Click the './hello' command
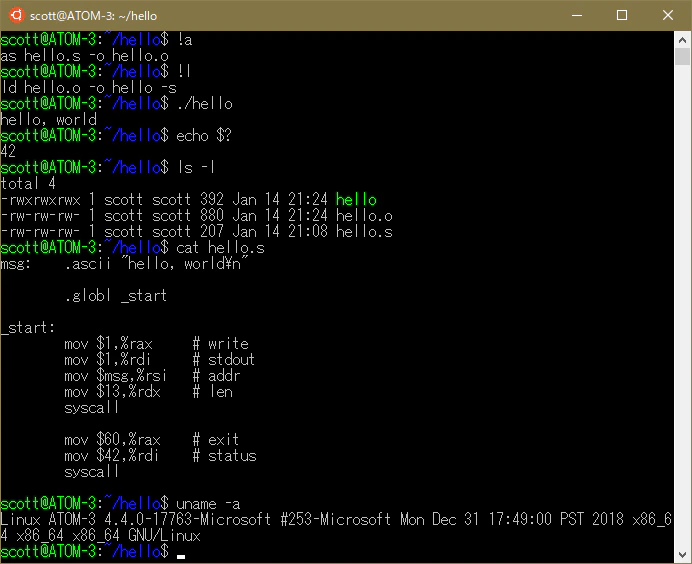 pyautogui.click(x=204, y=104)
